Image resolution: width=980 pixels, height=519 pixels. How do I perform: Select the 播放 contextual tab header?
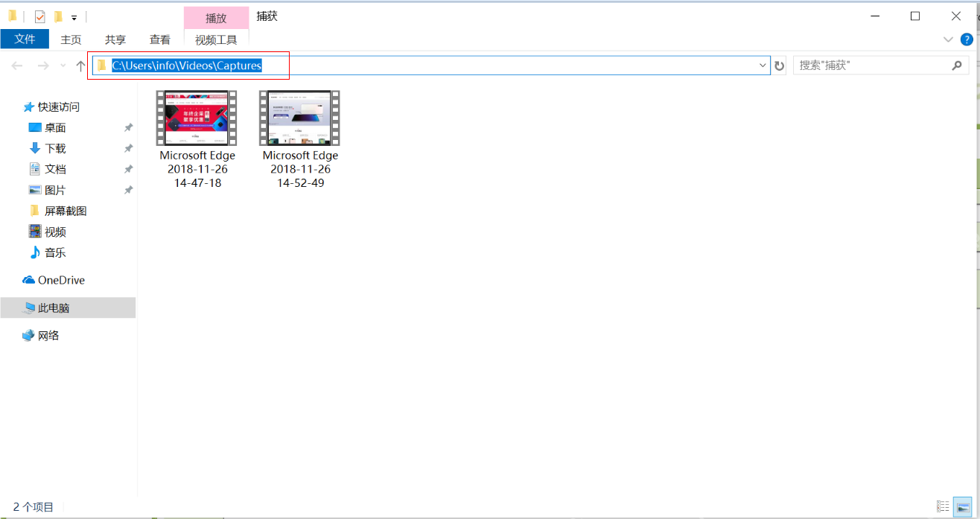coord(216,18)
